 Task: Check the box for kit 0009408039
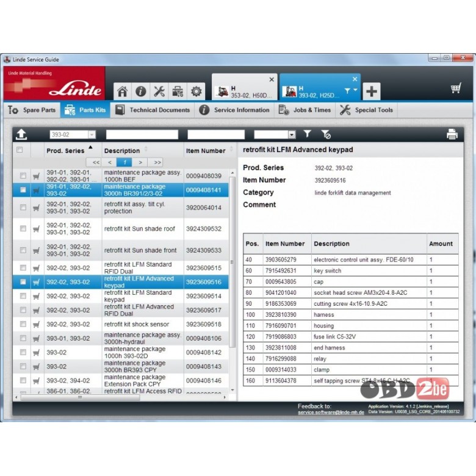[x=23, y=176]
